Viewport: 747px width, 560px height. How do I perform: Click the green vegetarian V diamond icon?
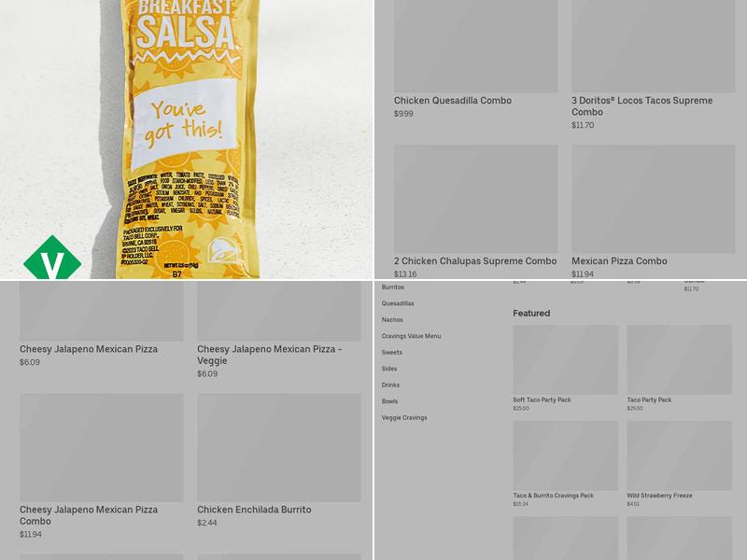(x=52, y=258)
